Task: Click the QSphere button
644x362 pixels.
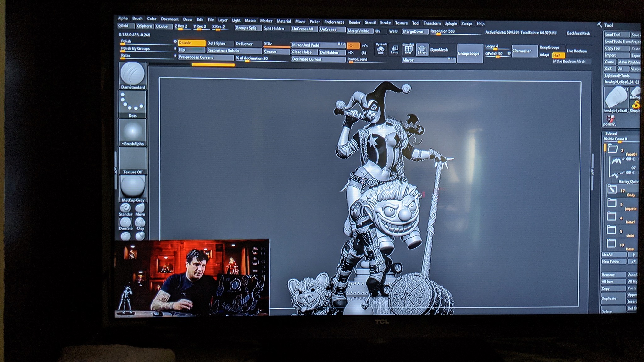Action: pos(144,26)
